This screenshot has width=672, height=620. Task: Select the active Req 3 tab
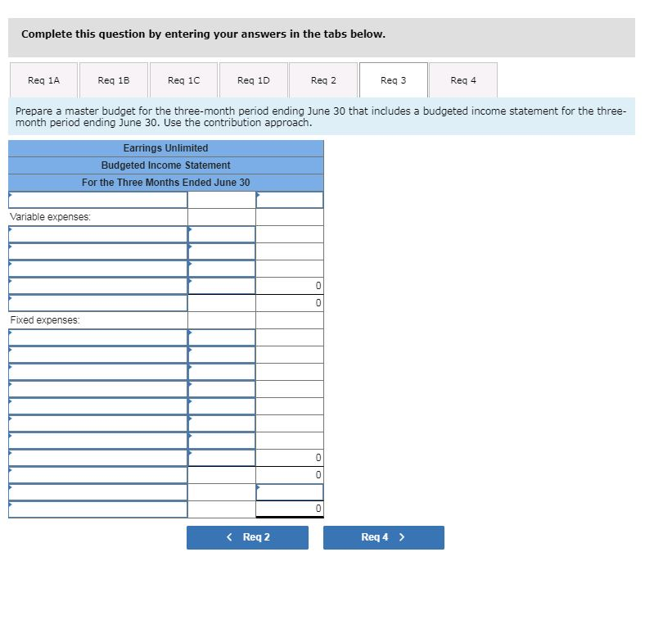click(x=394, y=80)
